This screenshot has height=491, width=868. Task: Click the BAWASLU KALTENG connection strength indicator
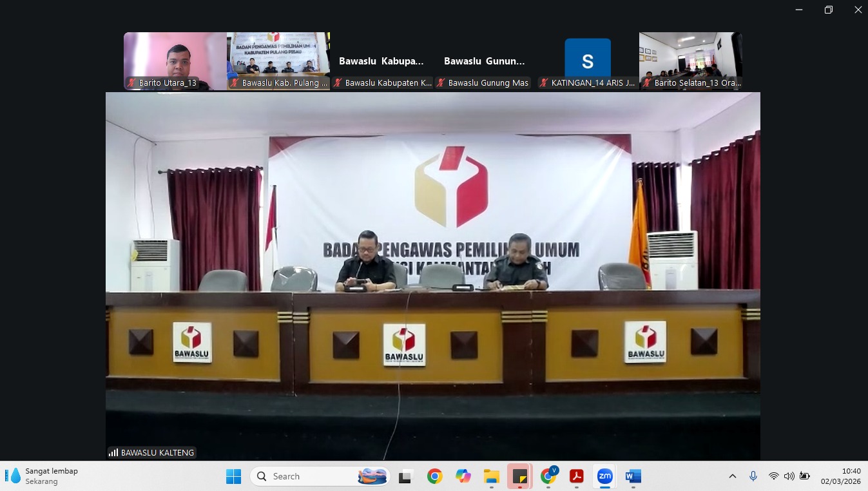114,452
